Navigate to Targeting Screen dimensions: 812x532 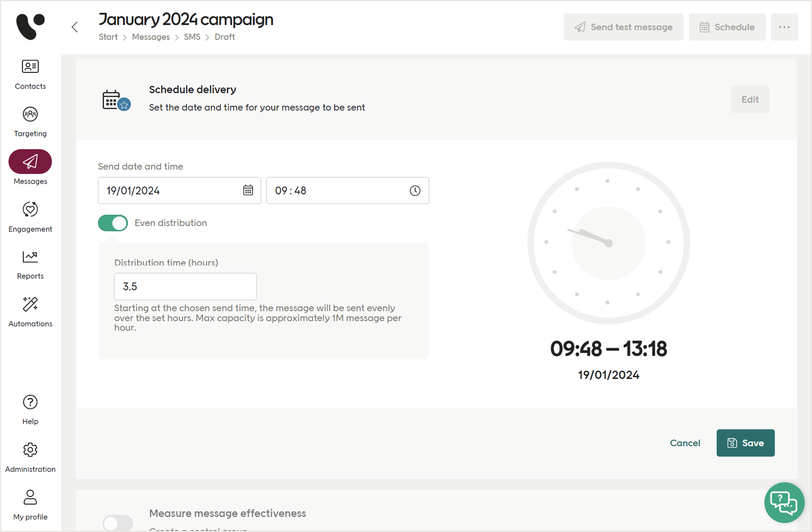[x=30, y=121]
